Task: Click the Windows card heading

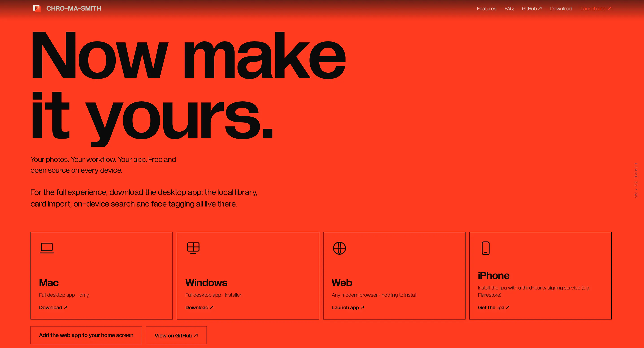Action: coord(206,283)
